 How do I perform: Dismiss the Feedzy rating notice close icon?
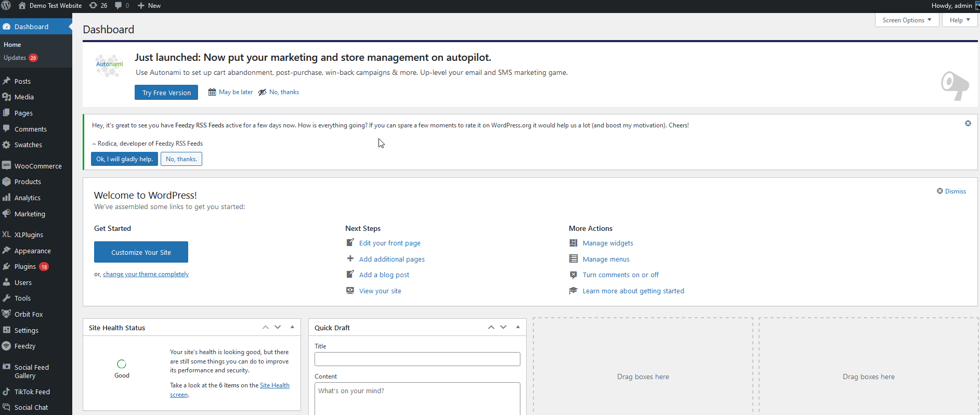click(x=968, y=123)
